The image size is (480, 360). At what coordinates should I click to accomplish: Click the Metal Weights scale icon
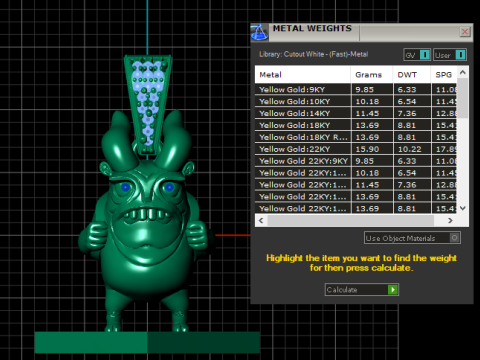coord(259,32)
